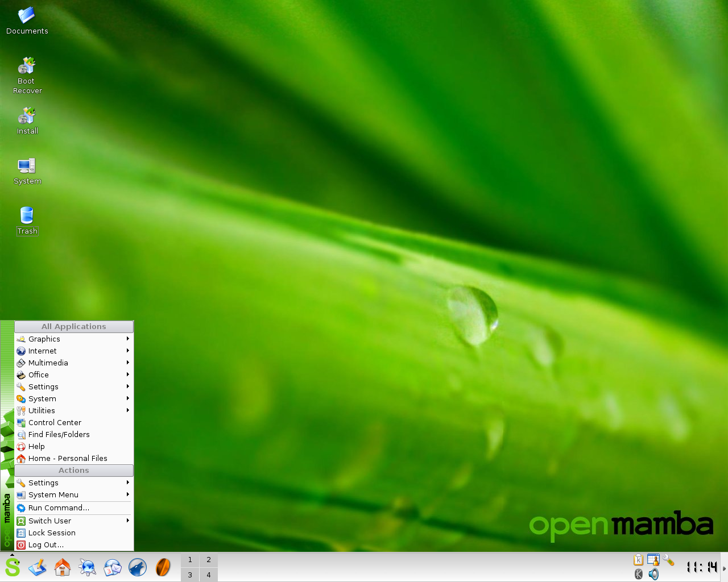The image size is (728, 582).
Task: Open the volume speaker tray icon
Action: click(x=653, y=574)
